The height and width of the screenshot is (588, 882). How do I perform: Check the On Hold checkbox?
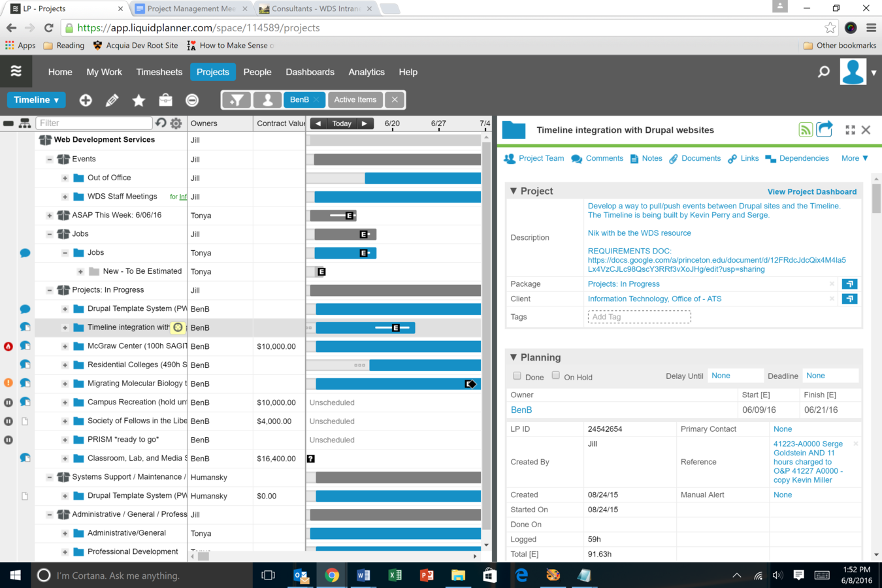pos(556,375)
